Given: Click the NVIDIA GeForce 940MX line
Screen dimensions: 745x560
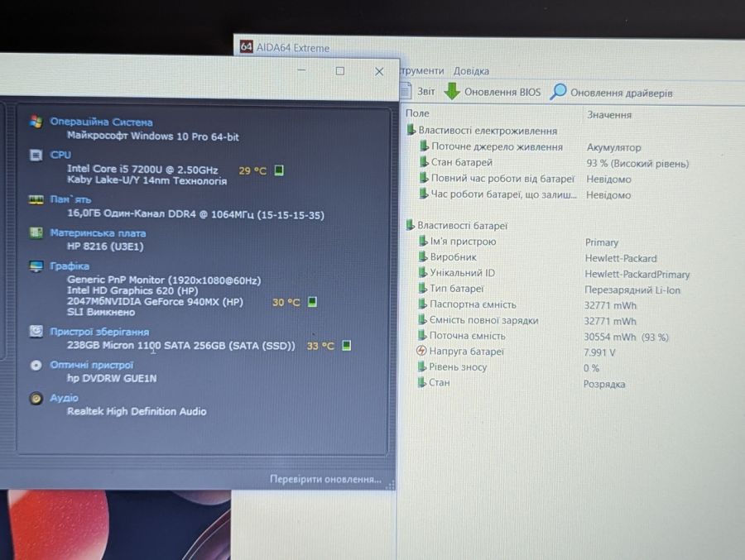Looking at the screenshot, I should (x=155, y=302).
